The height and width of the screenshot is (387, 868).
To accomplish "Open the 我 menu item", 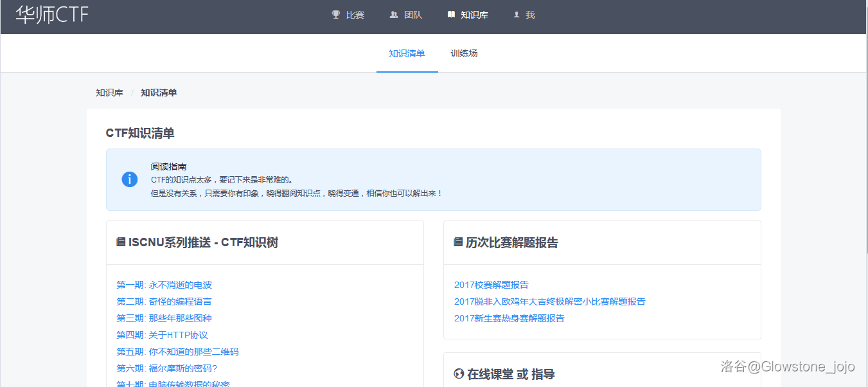I will pyautogui.click(x=524, y=14).
